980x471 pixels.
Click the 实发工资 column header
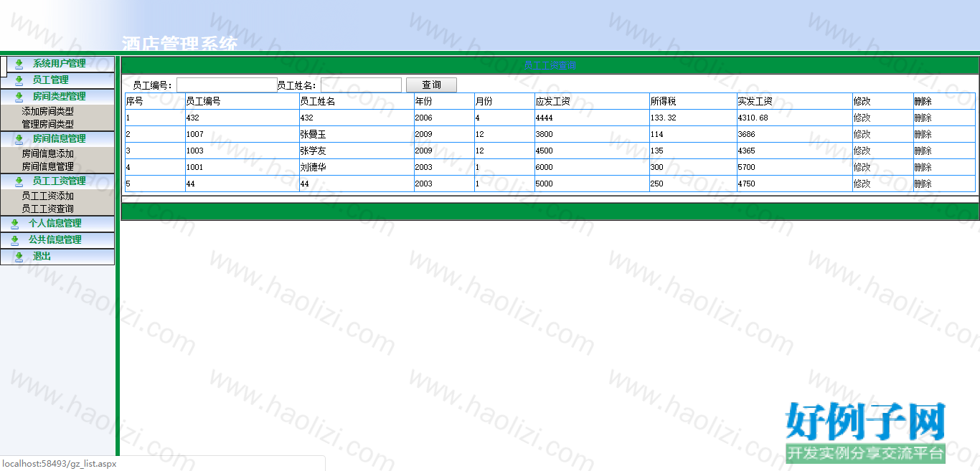click(755, 101)
